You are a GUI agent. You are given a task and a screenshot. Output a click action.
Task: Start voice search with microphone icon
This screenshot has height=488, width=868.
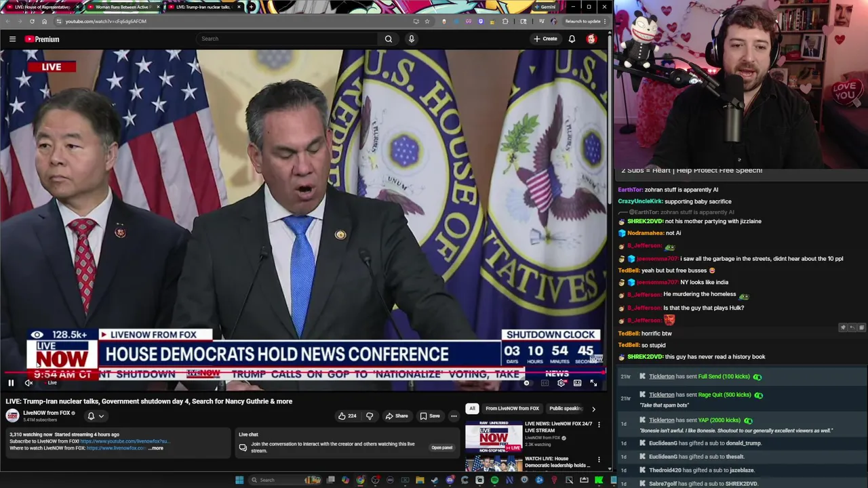tap(411, 39)
